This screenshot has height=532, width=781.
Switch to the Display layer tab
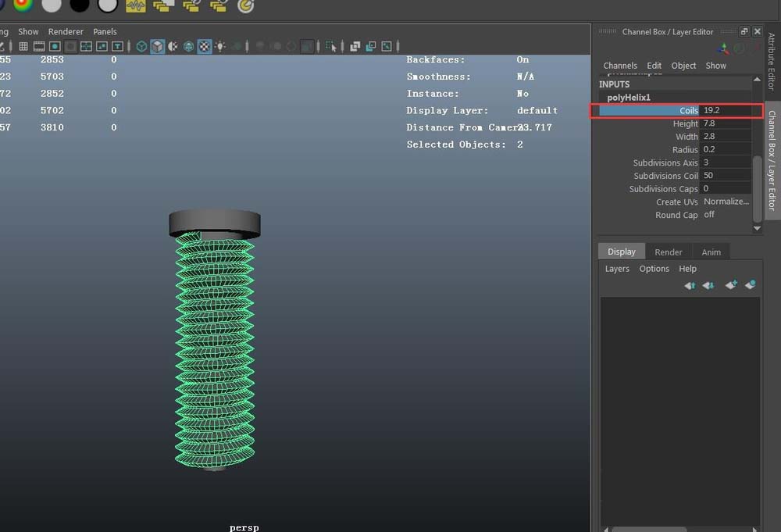point(621,252)
